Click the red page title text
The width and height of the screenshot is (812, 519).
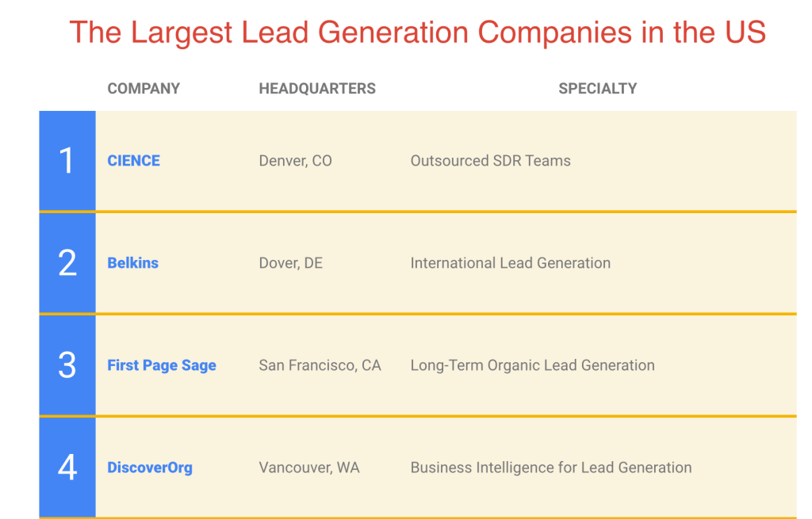(x=417, y=32)
